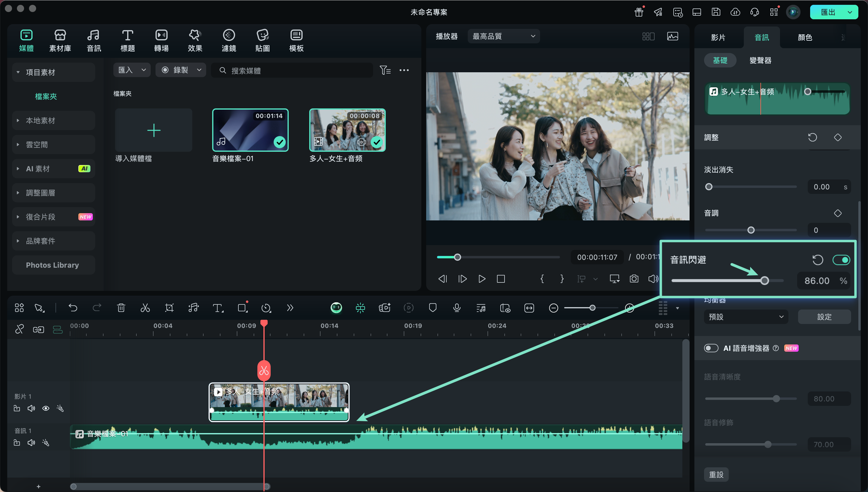Screen dimensions: 868x492
Task: Click the zoom out minus icon on timeline
Action: point(554,308)
